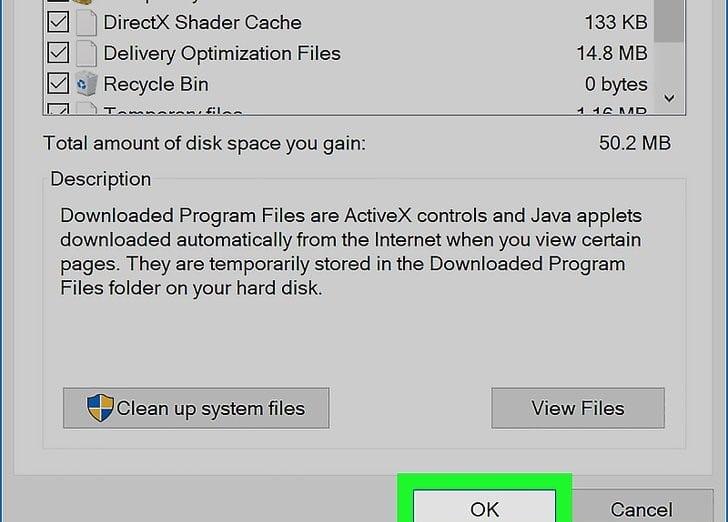
Task: Toggle the partially visible Temporary files checkbox
Action: click(58, 110)
